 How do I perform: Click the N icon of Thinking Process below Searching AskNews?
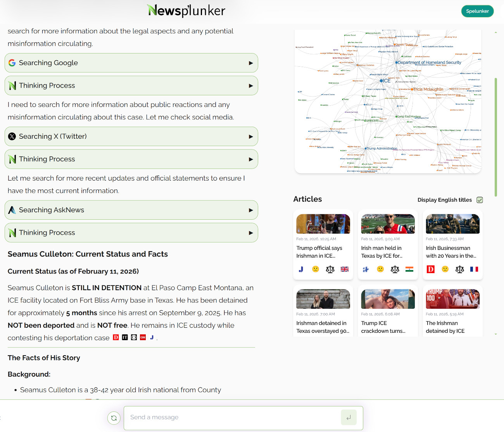(12, 233)
